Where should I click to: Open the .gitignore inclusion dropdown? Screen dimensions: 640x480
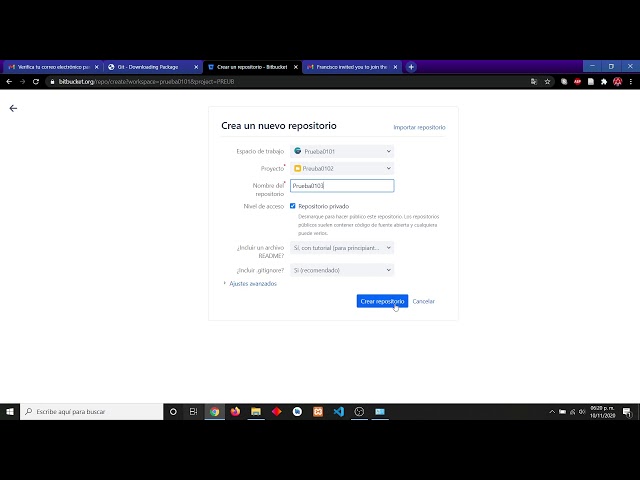tap(342, 270)
